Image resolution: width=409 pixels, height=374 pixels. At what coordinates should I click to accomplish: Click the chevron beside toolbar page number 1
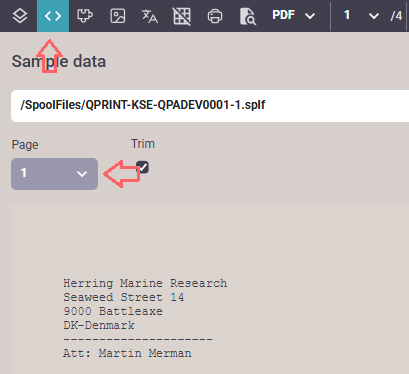pos(374,16)
